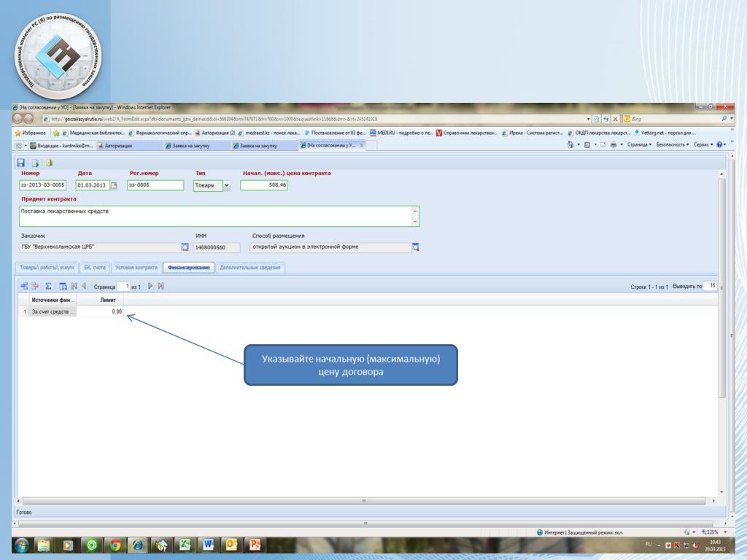Open PowerPoint from the Windows taskbar
The image size is (747, 560).
255,545
